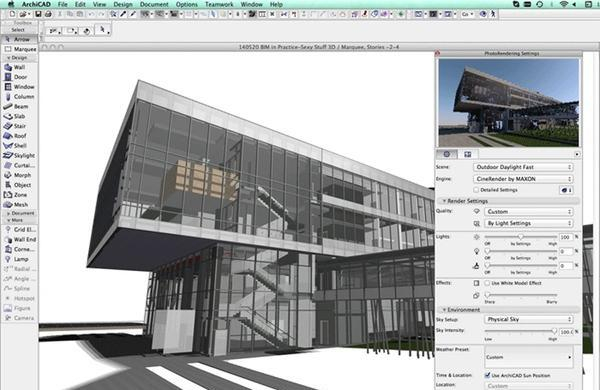Pick the Corner Window tool

[x=19, y=249]
